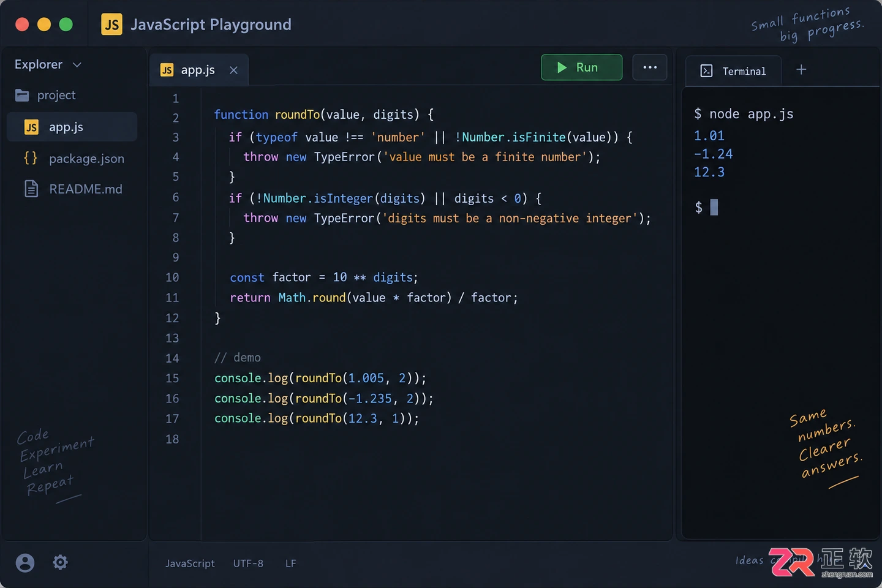Screen dimensions: 882x588
Task: Click the terminal cursor at the empty prompt
Action: [x=714, y=207]
